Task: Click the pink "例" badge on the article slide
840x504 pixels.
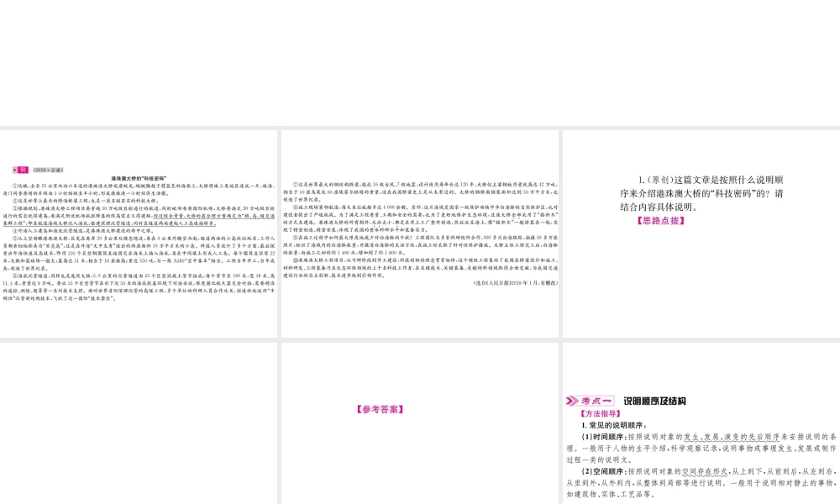Action: [21, 170]
